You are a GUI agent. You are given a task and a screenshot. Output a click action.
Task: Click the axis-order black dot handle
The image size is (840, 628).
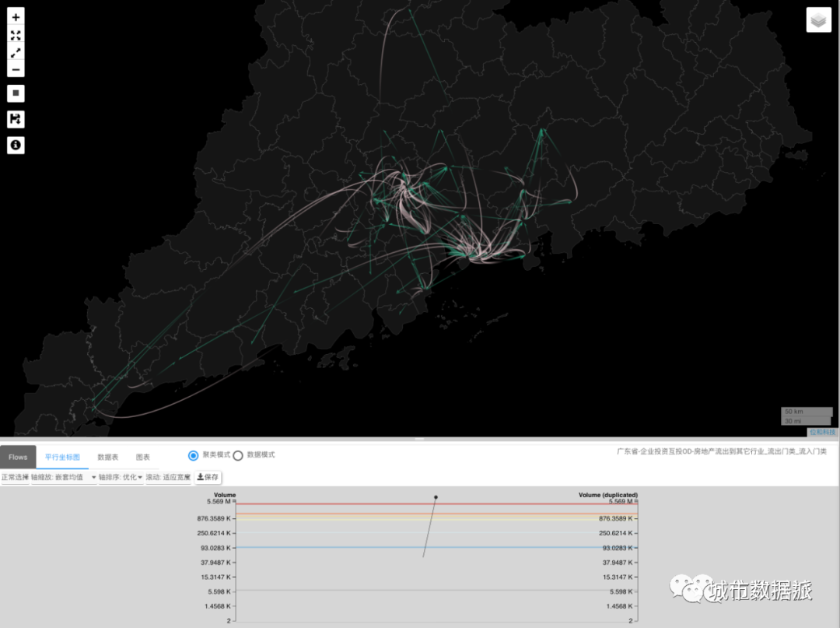[436, 497]
